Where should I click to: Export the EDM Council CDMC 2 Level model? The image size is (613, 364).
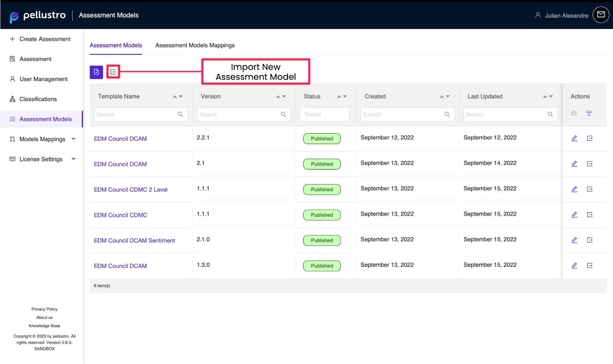pyautogui.click(x=590, y=189)
